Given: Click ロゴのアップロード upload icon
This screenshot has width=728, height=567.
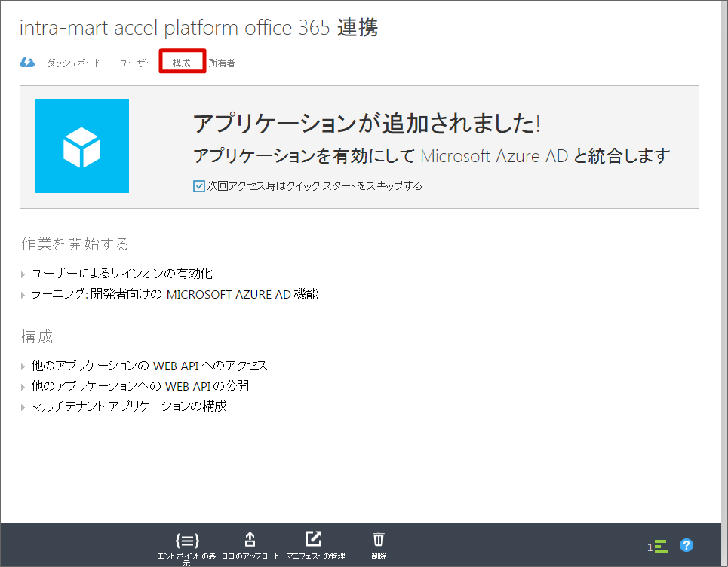Looking at the screenshot, I should pos(250,539).
